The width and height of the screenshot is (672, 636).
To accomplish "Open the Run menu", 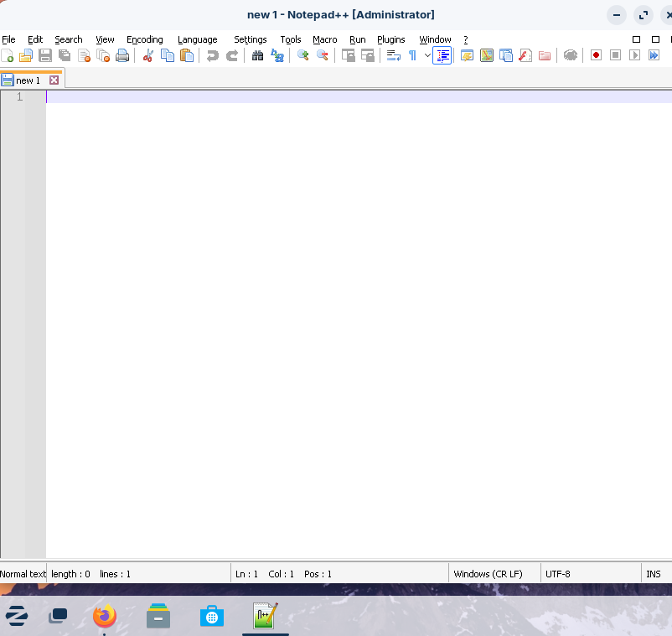I will point(358,40).
